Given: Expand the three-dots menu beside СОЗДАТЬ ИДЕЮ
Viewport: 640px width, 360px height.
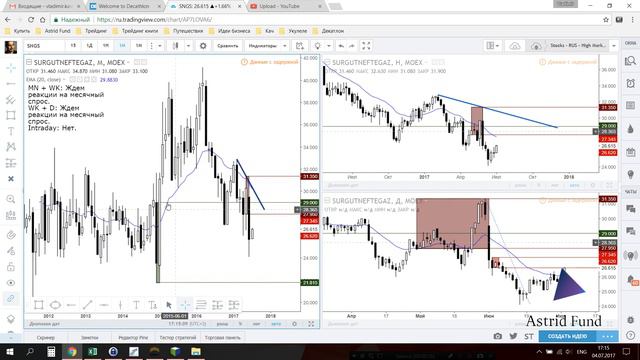Looking at the screenshot, I should tap(607, 336).
